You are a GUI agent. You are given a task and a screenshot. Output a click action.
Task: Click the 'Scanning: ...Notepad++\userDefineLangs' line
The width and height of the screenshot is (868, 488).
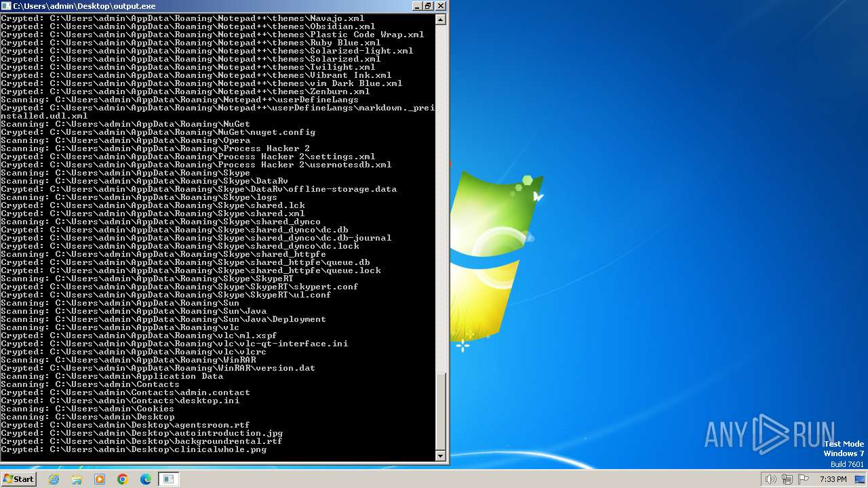(x=180, y=100)
